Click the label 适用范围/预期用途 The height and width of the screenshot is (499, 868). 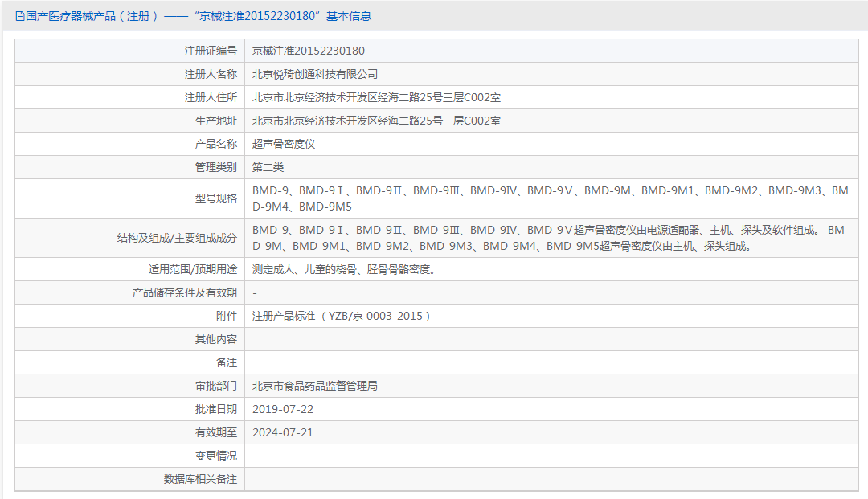pyautogui.click(x=193, y=269)
